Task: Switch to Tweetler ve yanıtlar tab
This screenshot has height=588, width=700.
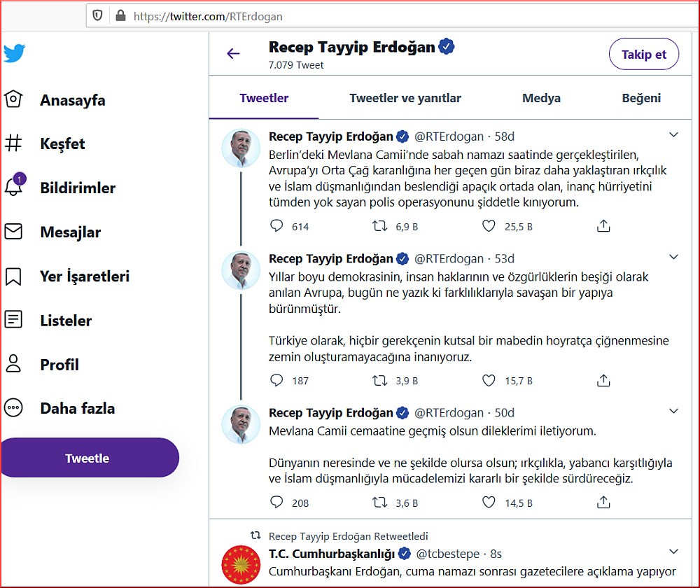Action: [x=405, y=98]
